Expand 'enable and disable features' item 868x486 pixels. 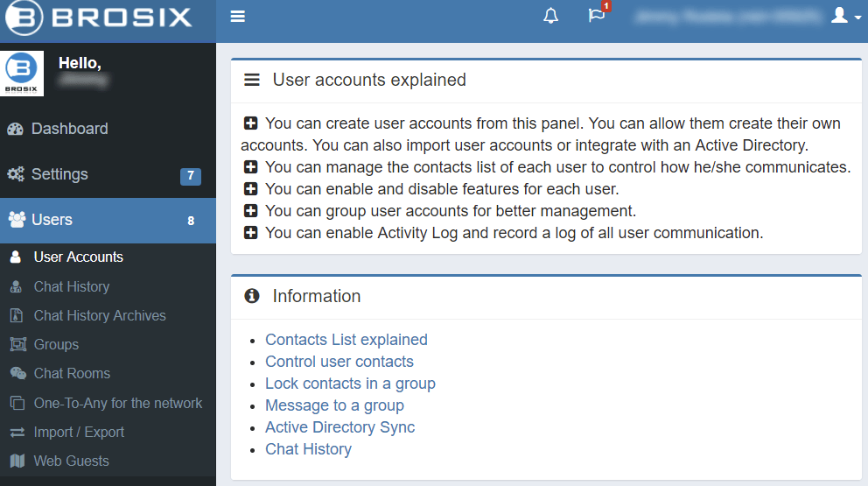pos(251,189)
